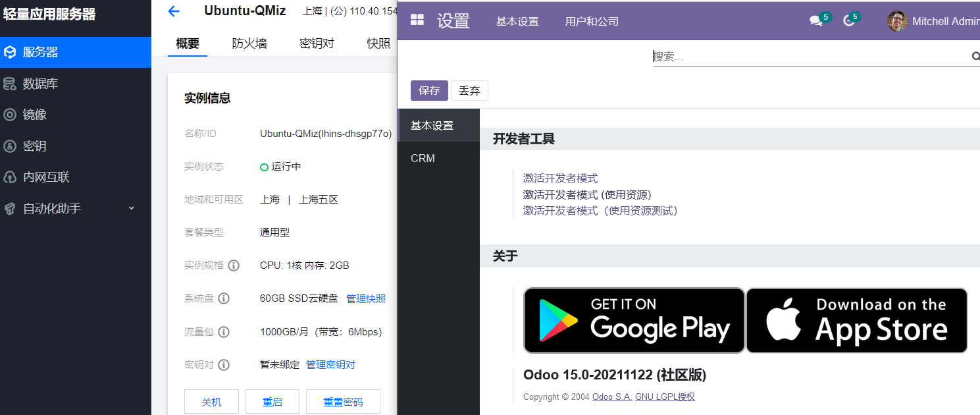This screenshot has height=415, width=980.
Task: Select 数据库 in the left sidebar
Action: coord(38,83)
